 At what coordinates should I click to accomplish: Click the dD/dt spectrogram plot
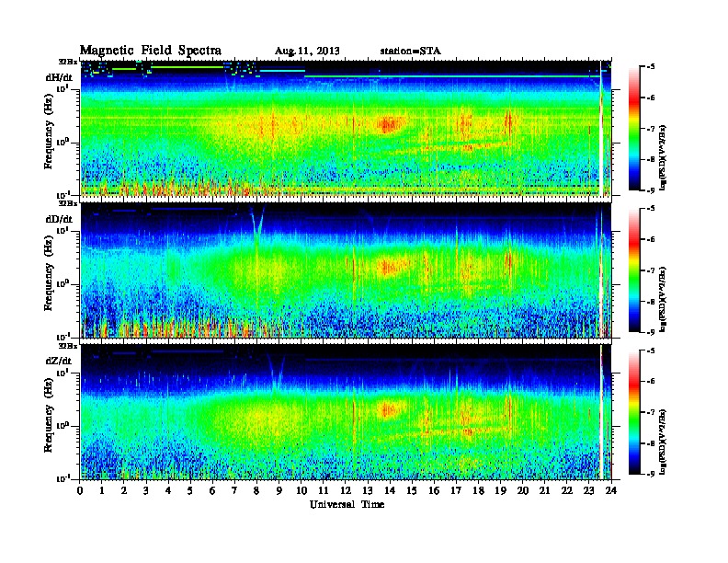[346, 270]
